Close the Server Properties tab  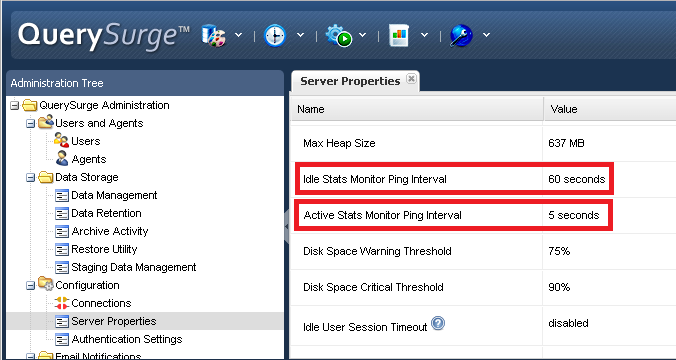(412, 78)
